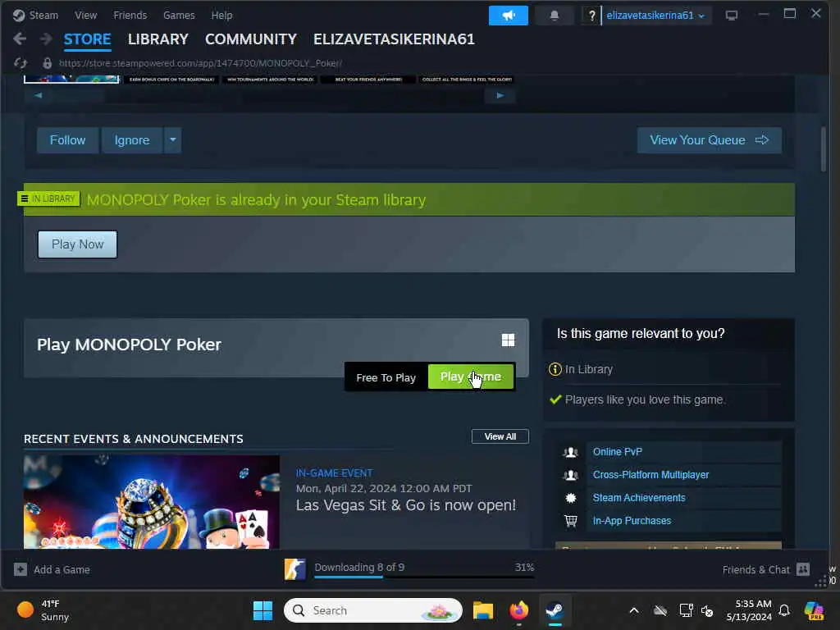Image resolution: width=840 pixels, height=630 pixels.
Task: Open the Online PvP link
Action: click(617, 452)
